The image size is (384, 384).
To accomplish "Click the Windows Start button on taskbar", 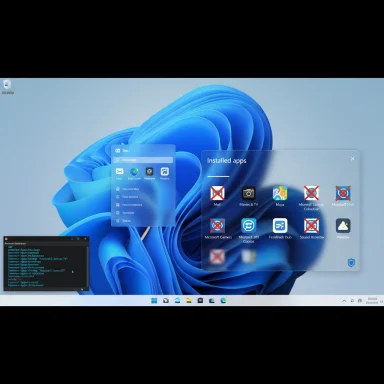I will point(154,301).
